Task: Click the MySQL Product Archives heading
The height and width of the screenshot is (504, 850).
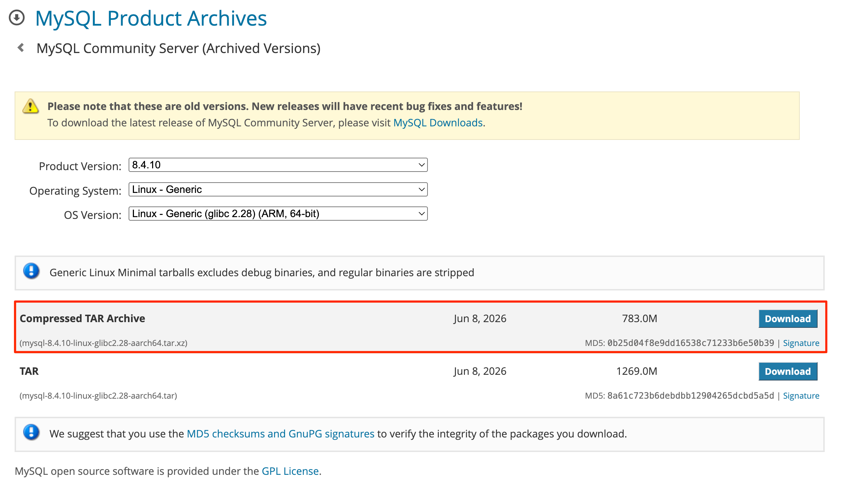Action: pos(151,18)
